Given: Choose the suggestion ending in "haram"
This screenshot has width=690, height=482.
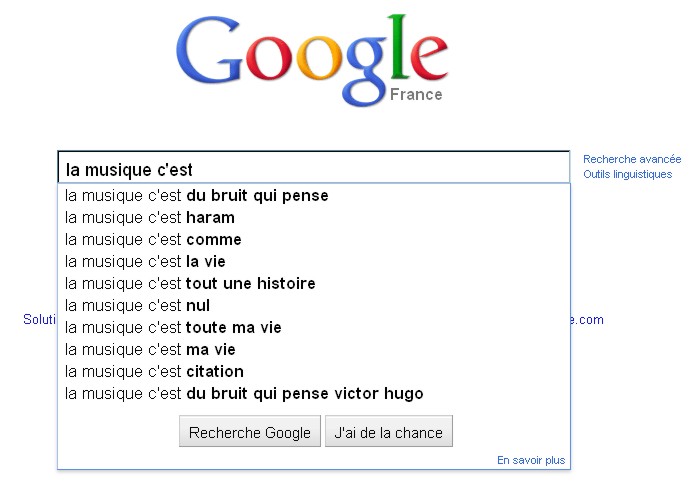Looking at the screenshot, I should [150, 218].
